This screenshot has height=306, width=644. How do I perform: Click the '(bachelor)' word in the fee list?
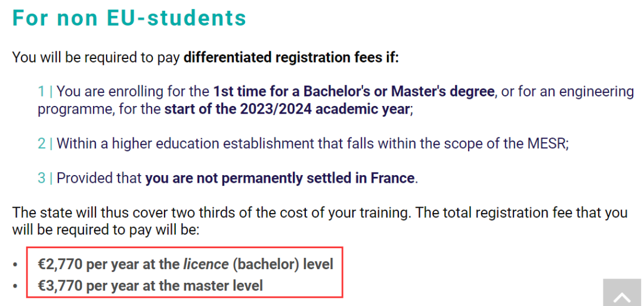[x=266, y=264]
